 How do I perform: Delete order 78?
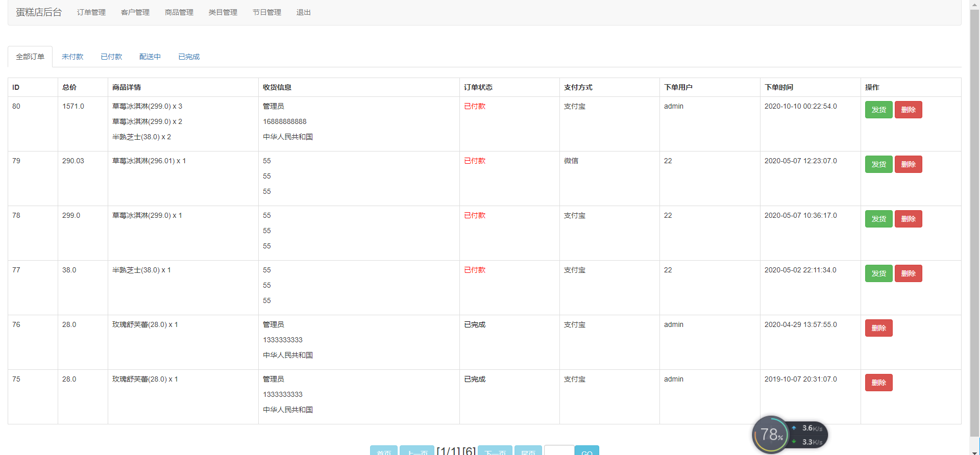tap(908, 219)
